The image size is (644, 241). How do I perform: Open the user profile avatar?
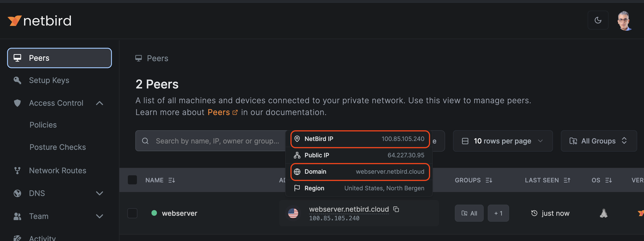(x=624, y=20)
